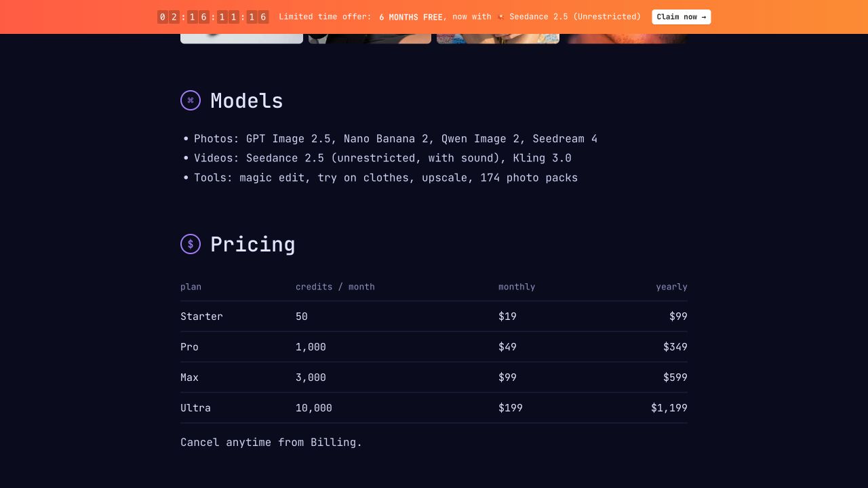Screen dimensions: 868x488
Task: Click the "yearly" column header
Action: [671, 287]
